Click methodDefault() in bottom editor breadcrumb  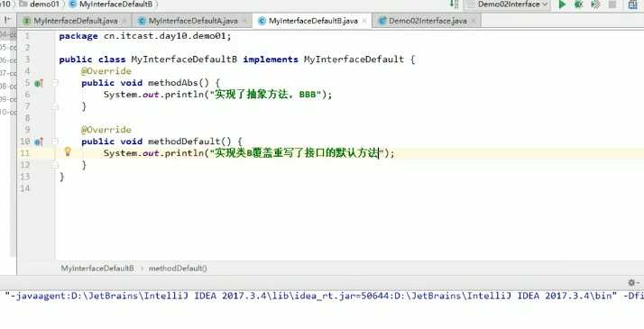pos(178,269)
